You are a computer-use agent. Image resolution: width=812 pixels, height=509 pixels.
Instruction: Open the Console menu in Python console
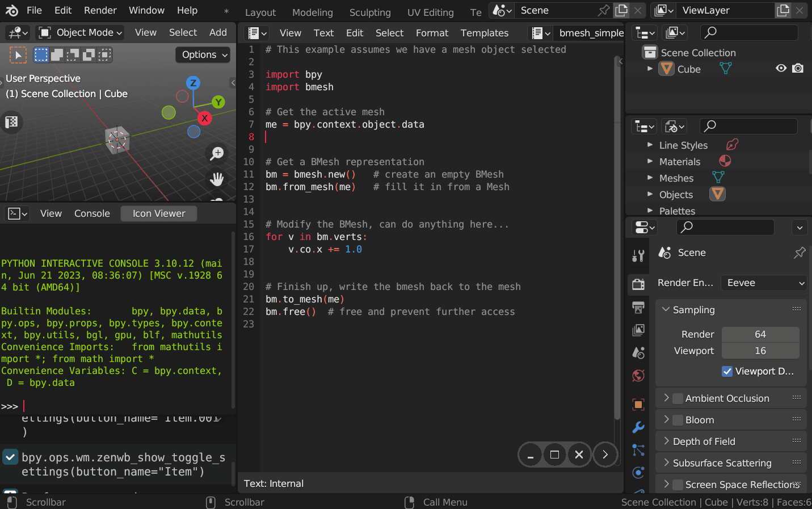[92, 213]
